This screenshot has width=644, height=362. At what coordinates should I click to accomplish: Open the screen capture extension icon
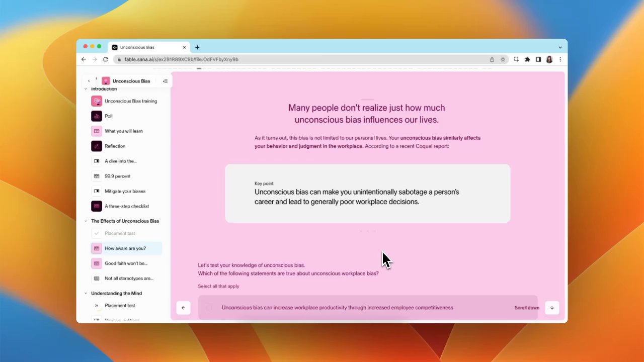tap(516, 59)
